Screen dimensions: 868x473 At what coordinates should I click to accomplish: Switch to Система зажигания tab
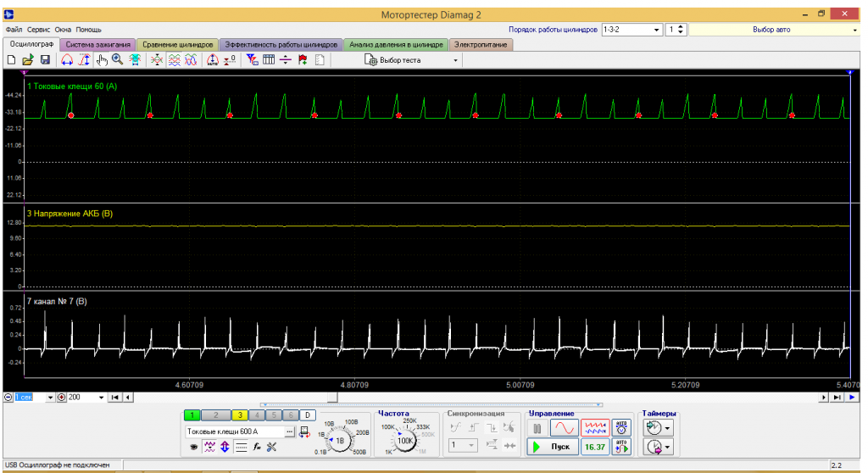coord(98,45)
